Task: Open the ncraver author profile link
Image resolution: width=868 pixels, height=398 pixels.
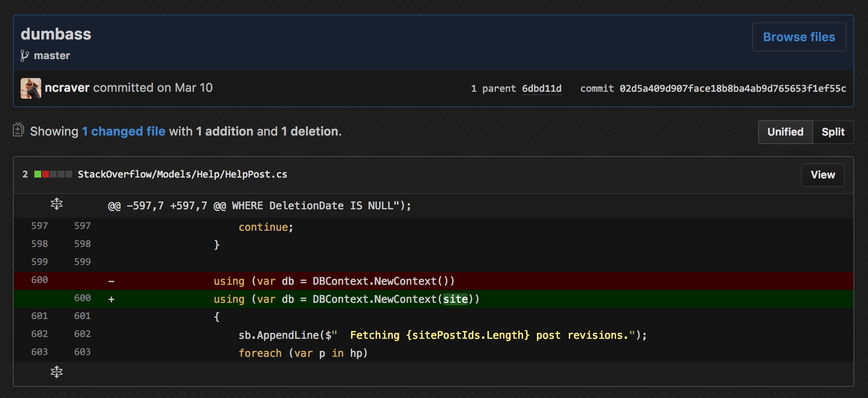Action: click(x=67, y=88)
